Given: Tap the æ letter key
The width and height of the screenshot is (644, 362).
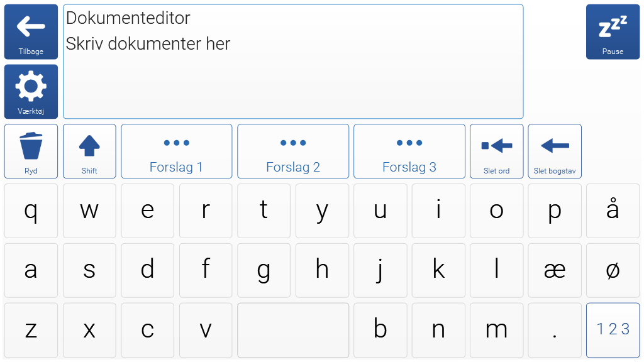Looking at the screenshot, I should (555, 270).
